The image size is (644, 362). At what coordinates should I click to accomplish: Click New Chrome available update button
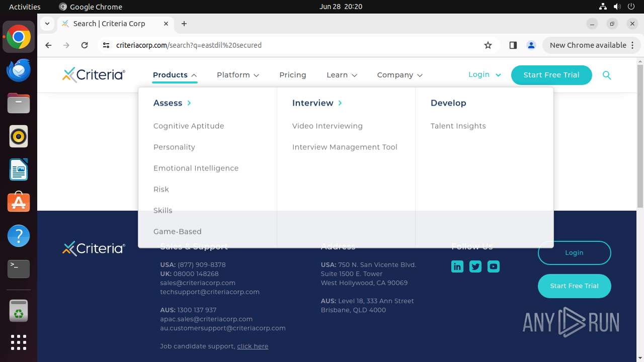tap(592, 45)
